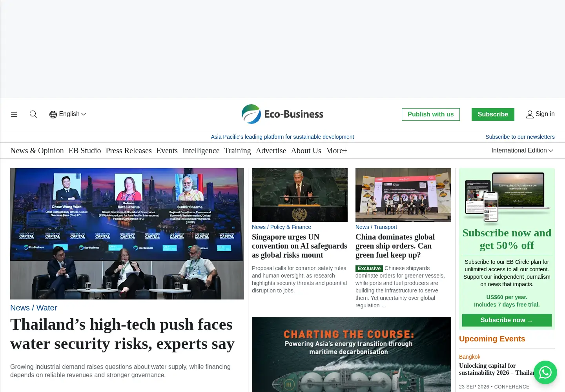Open Thailand's high-tech push headline
This screenshot has height=392, width=565.
coord(122,334)
